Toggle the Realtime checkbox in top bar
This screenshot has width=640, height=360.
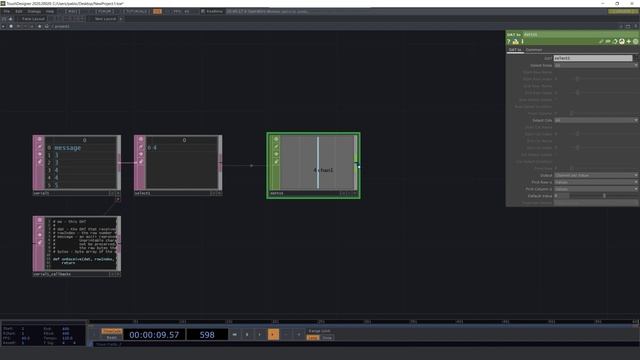tap(203, 11)
